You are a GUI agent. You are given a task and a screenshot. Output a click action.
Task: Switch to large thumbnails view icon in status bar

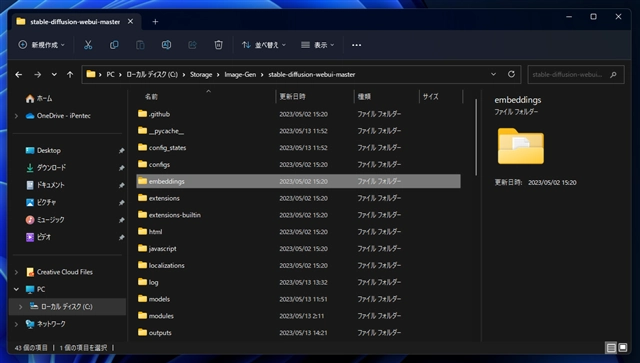click(x=623, y=347)
